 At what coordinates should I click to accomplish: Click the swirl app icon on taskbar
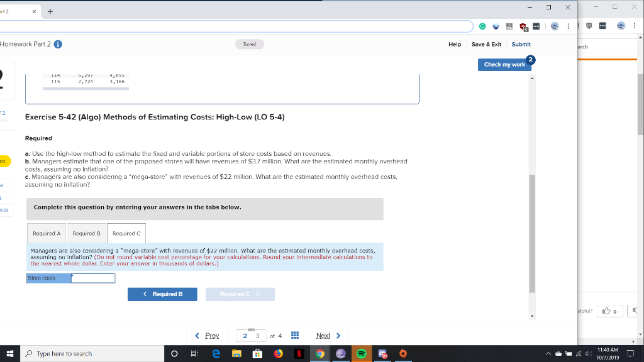coord(341,354)
